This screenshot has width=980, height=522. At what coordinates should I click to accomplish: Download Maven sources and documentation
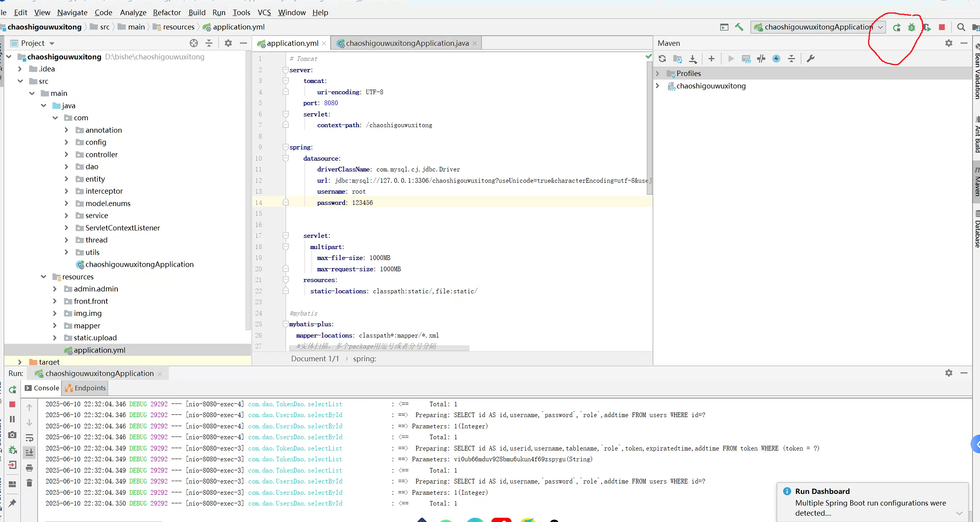coord(693,59)
